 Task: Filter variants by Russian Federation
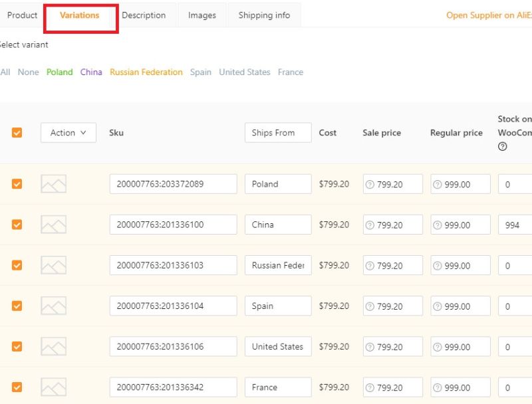pyautogui.click(x=146, y=72)
